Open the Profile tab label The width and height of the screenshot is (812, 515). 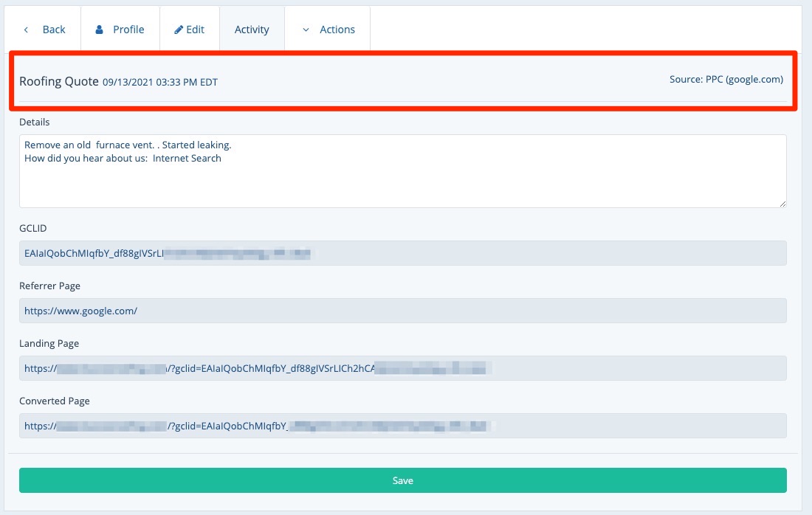[128, 30]
